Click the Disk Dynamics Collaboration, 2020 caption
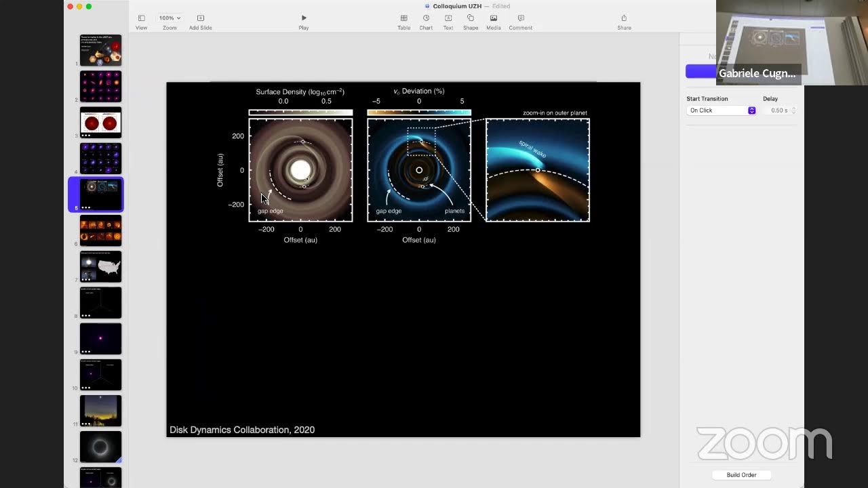The image size is (868, 488). [x=242, y=430]
